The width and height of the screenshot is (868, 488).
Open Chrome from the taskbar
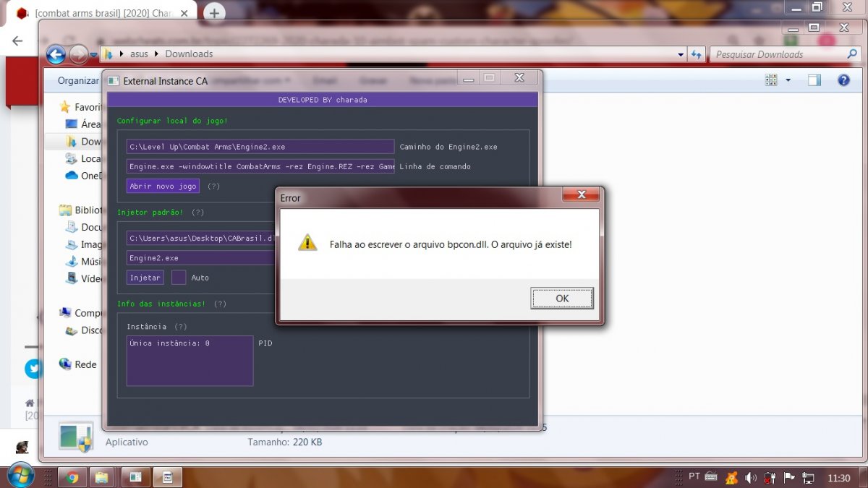[72, 477]
